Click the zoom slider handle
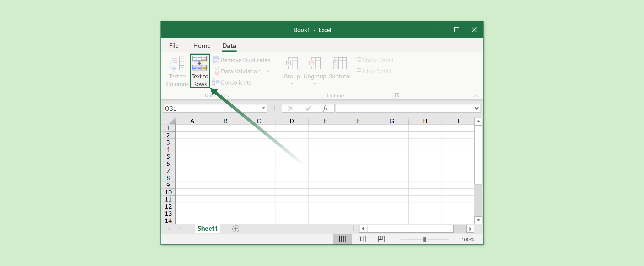Viewport: 644px width, 266px height. [424, 239]
